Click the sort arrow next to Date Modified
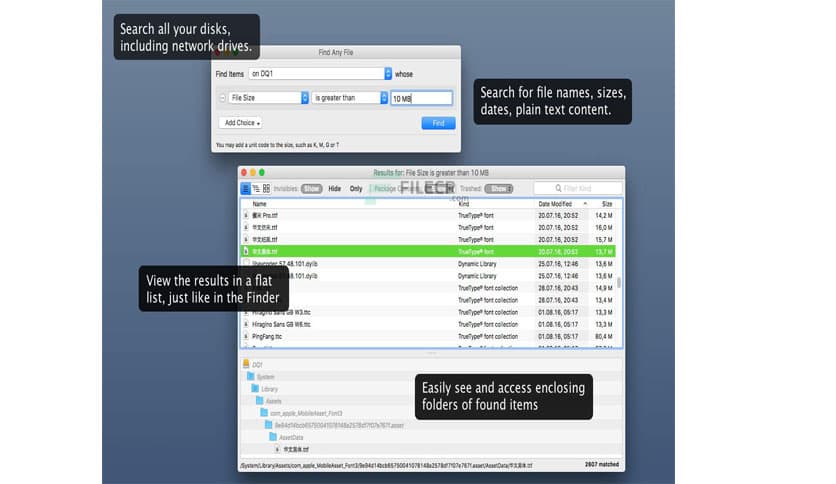Image resolution: width=836 pixels, height=484 pixels. (x=585, y=204)
